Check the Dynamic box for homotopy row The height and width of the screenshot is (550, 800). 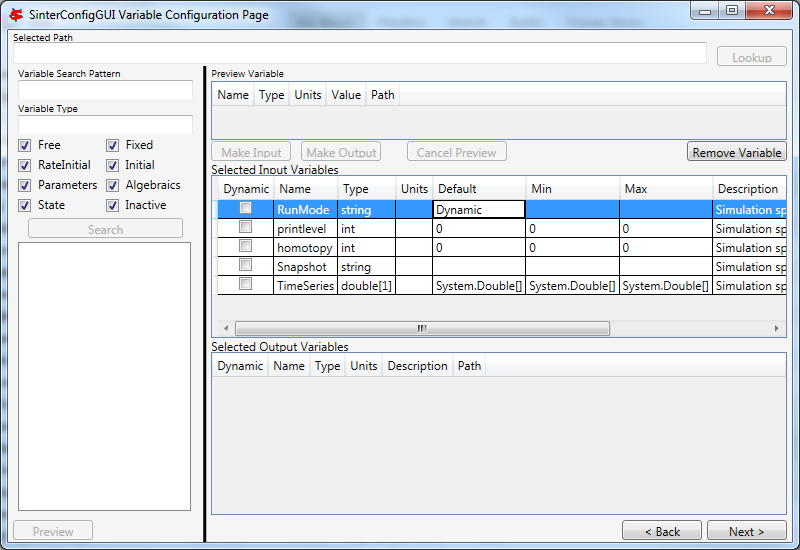(245, 245)
